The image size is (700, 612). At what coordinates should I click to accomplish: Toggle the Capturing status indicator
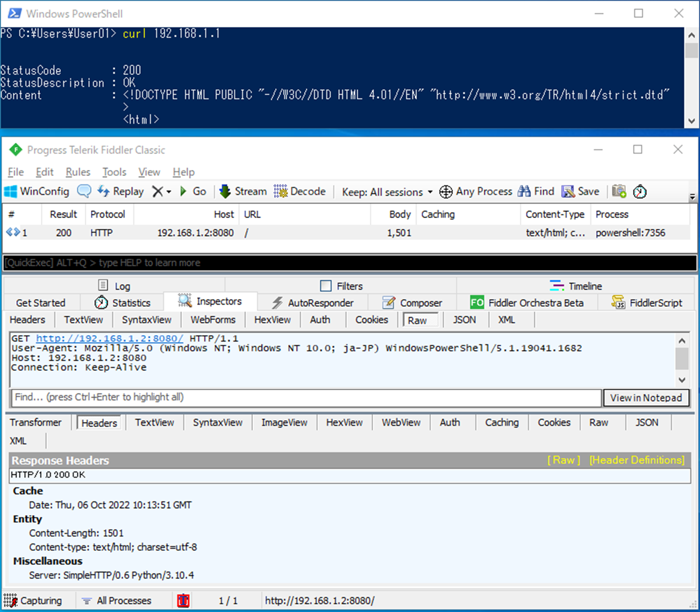(x=33, y=601)
